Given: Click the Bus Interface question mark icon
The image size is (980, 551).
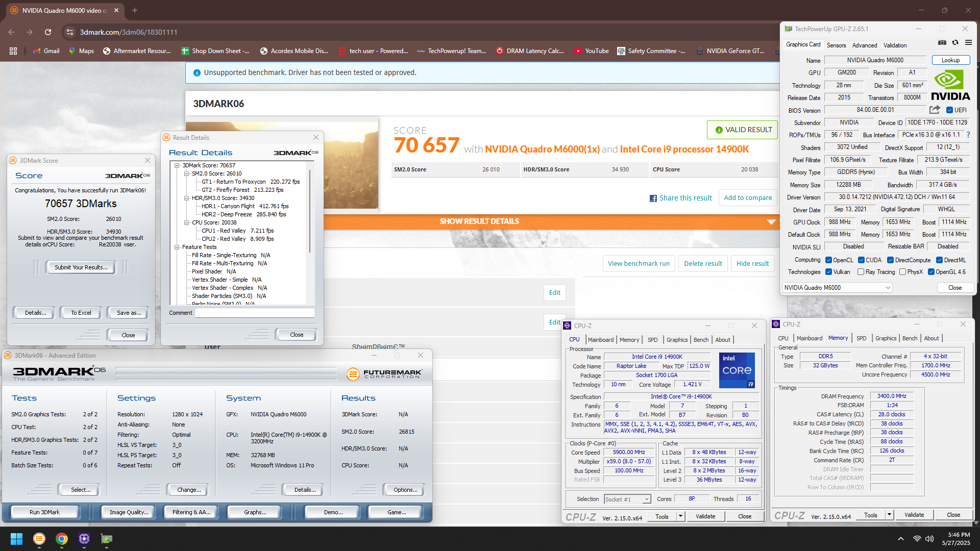Looking at the screenshot, I should (x=968, y=135).
